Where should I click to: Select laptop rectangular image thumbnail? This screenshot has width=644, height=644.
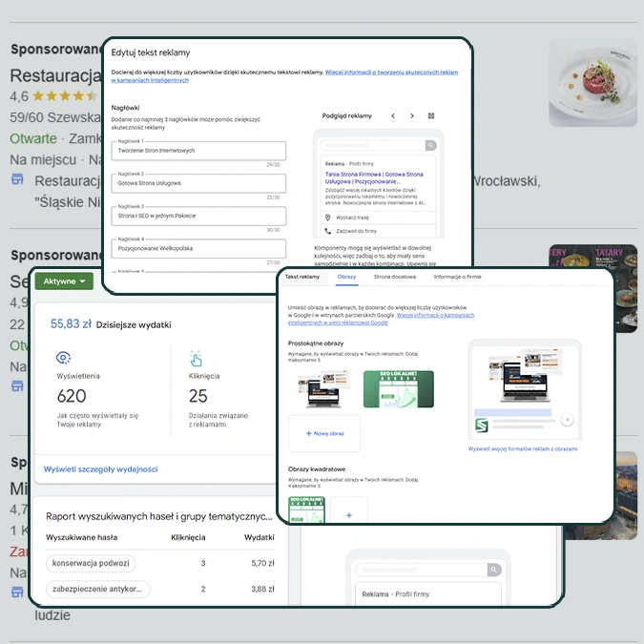tap(323, 389)
